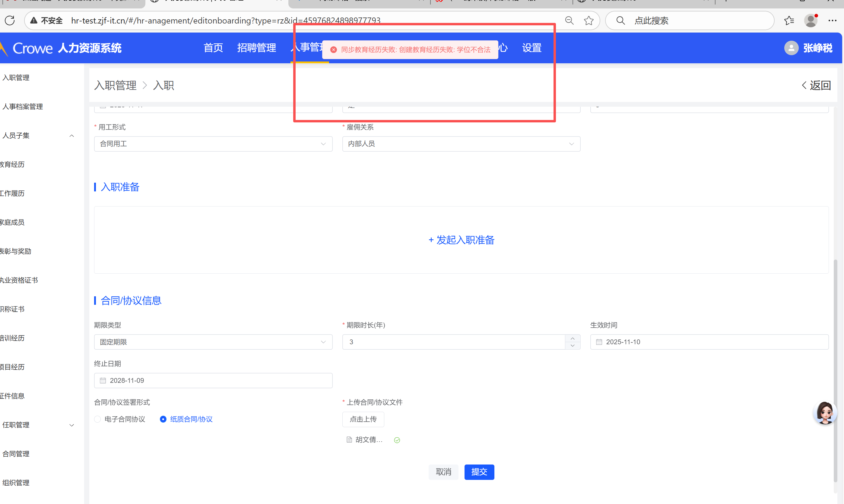
Task: Open the 招聘管理 top menu
Action: pos(256,48)
